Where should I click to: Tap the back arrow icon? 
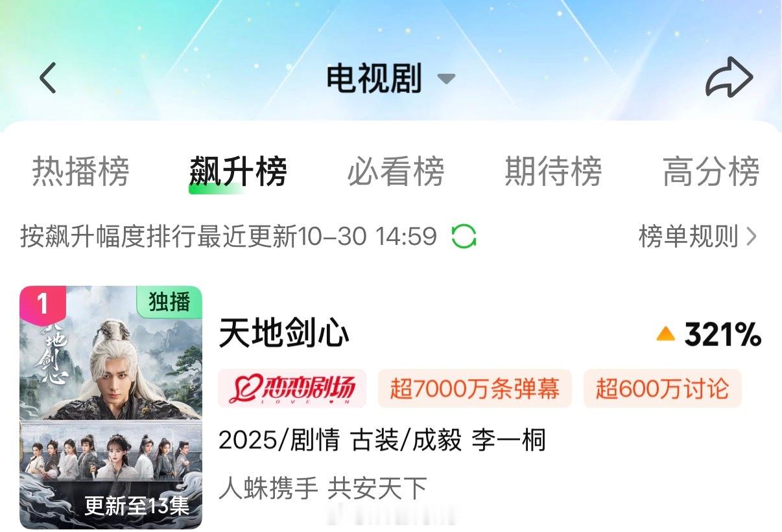[x=48, y=78]
